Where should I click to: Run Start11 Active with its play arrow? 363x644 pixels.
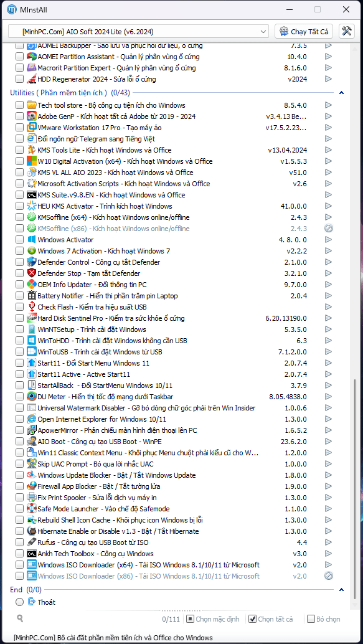point(328,374)
